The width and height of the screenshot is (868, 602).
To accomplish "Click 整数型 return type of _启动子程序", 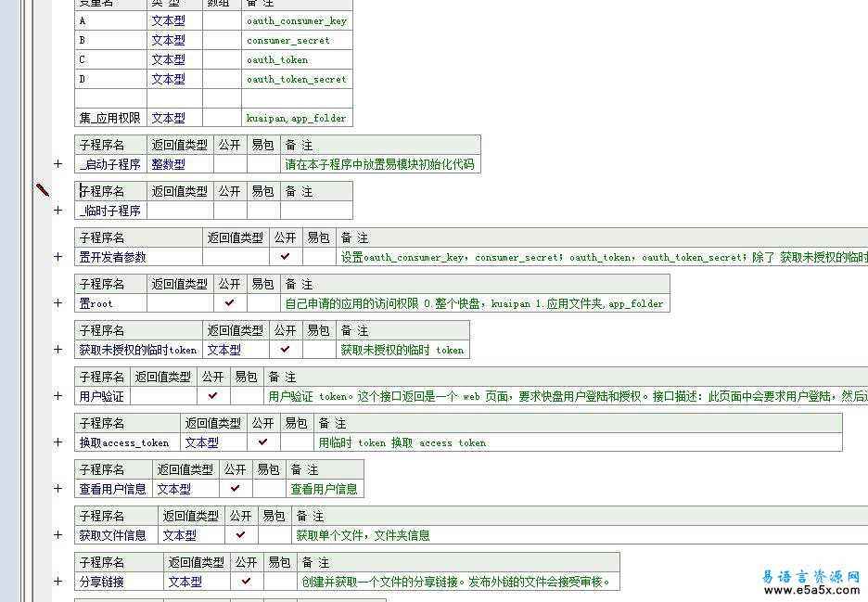I will tap(168, 164).
